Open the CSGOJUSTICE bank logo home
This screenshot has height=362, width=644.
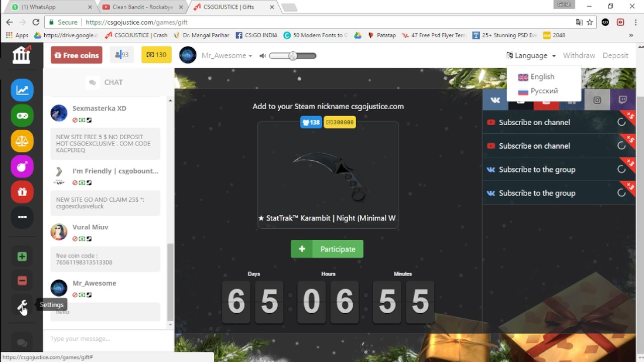(22, 54)
